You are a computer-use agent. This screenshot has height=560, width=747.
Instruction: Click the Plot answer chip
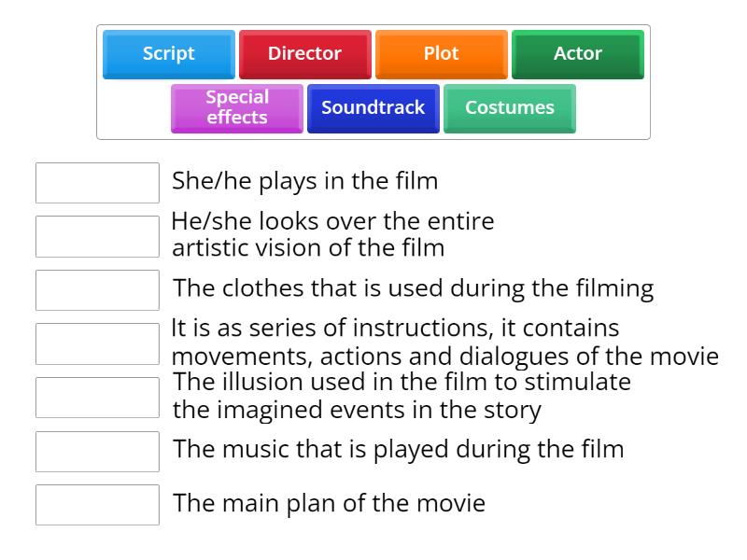coord(441,54)
